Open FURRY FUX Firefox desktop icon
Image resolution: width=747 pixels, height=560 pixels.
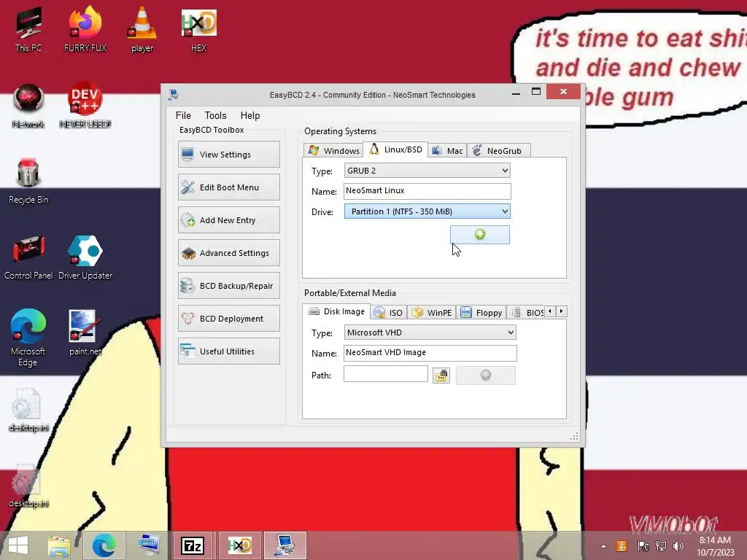[85, 31]
